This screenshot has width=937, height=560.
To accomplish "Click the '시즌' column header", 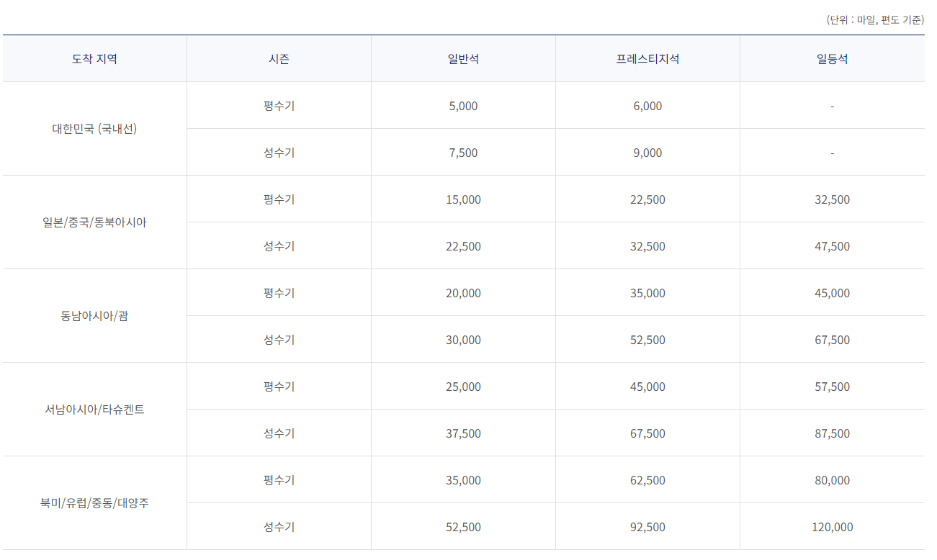I will point(279,59).
